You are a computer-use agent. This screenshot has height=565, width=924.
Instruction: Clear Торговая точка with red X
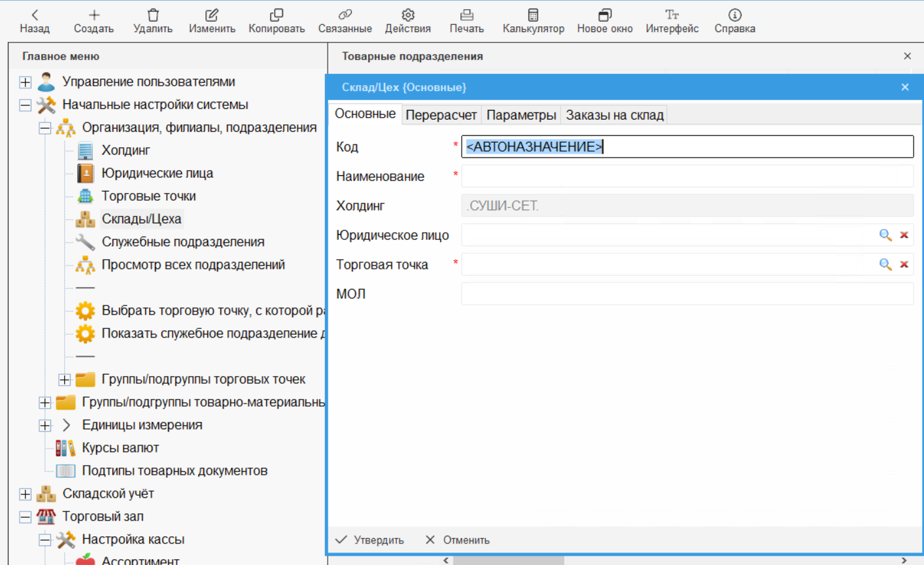[904, 265]
